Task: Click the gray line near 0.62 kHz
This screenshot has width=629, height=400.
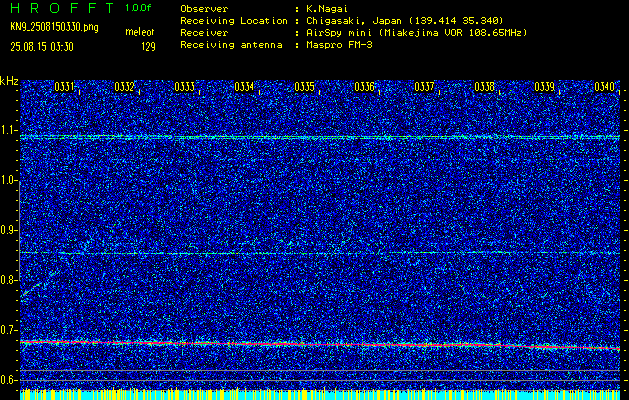Action: 320,370
